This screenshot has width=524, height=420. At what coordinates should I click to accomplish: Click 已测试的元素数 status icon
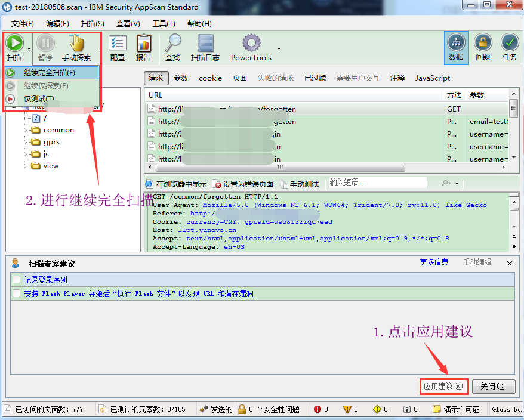(102, 409)
